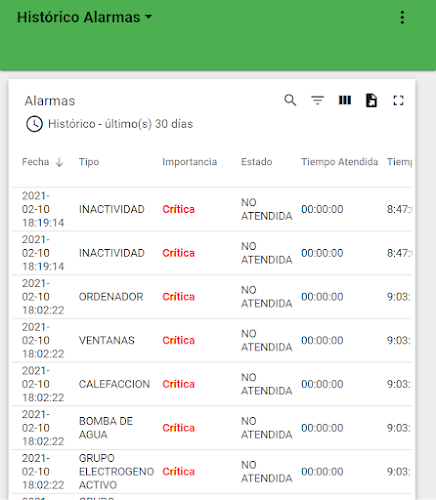436x500 pixels.
Task: Toggle the Fecha descending sort arrow
Action: coord(59,162)
